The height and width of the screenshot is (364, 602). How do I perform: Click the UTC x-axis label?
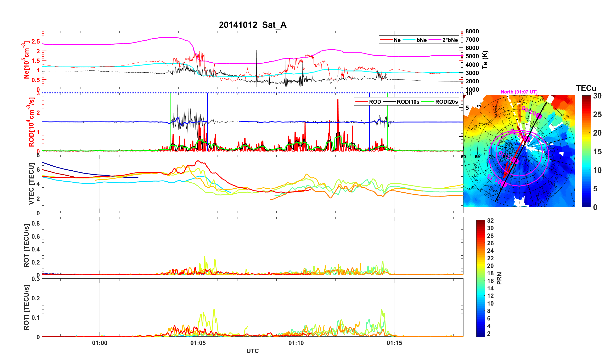click(x=252, y=351)
